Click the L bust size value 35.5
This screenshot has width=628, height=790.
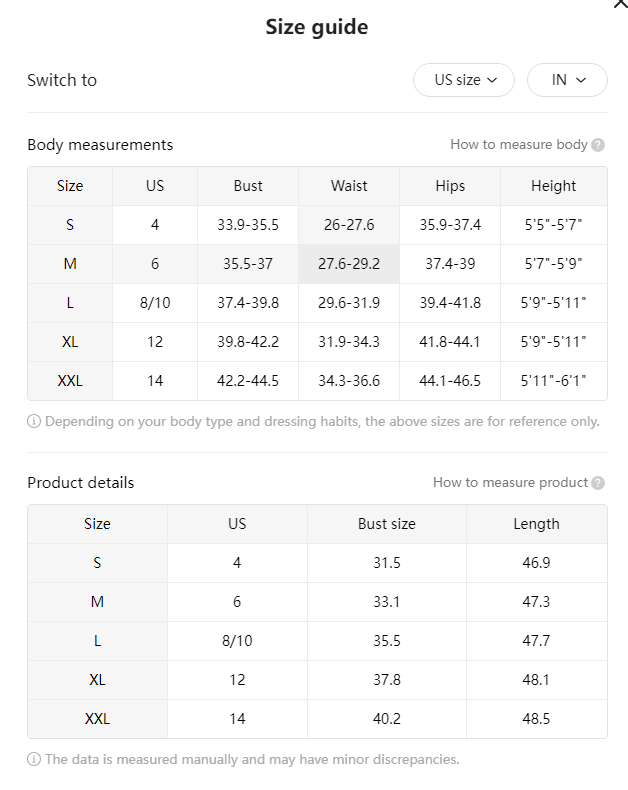tap(387, 641)
